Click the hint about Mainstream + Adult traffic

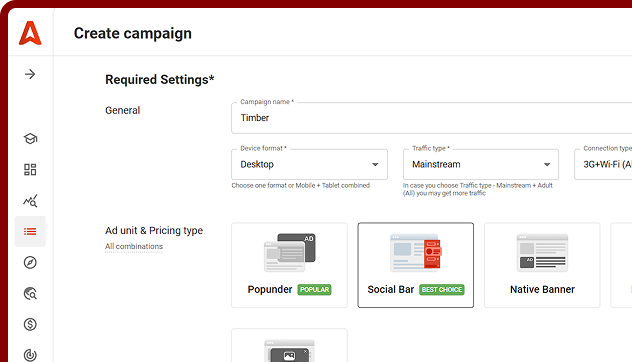tap(478, 189)
